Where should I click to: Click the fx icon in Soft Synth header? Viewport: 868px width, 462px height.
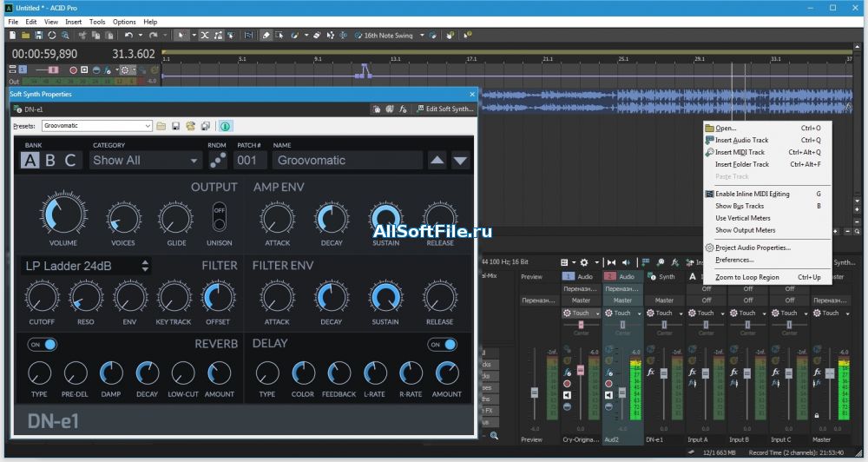click(403, 109)
